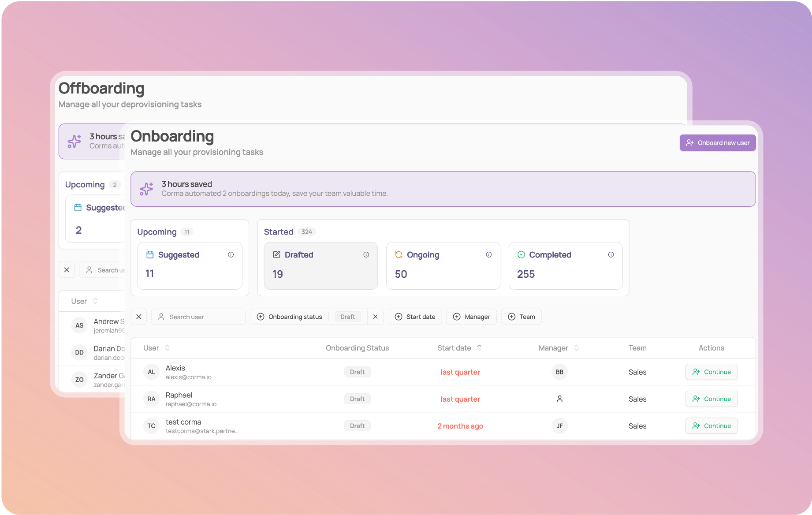Click the info icon on Suggested card
Screen dimensions: 812x515
pos(231,255)
